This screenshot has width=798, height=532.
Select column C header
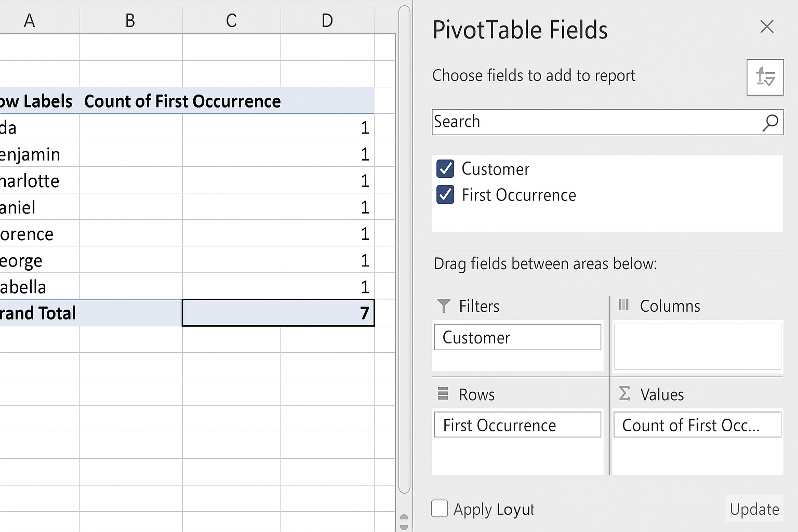232,20
